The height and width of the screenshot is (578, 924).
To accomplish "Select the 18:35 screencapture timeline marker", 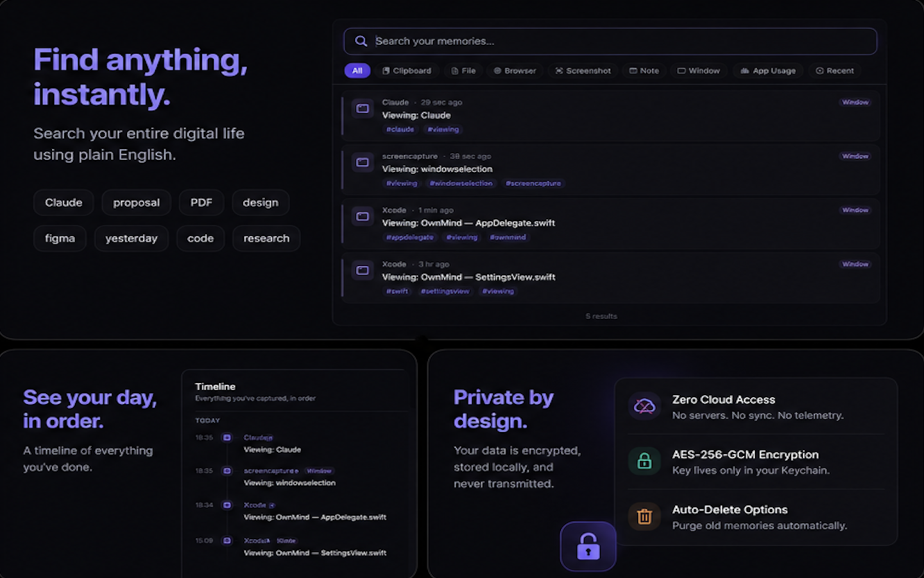I will [227, 471].
